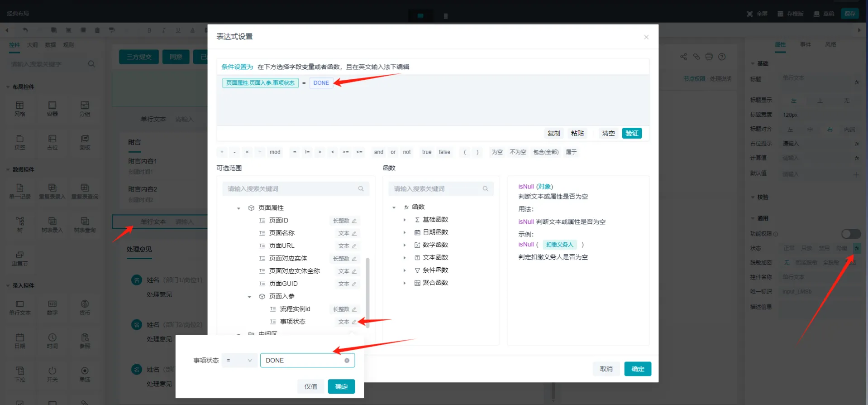Viewport: 868px width, 405px height.
Task: Set 状态 to 正常
Action: tap(789, 248)
